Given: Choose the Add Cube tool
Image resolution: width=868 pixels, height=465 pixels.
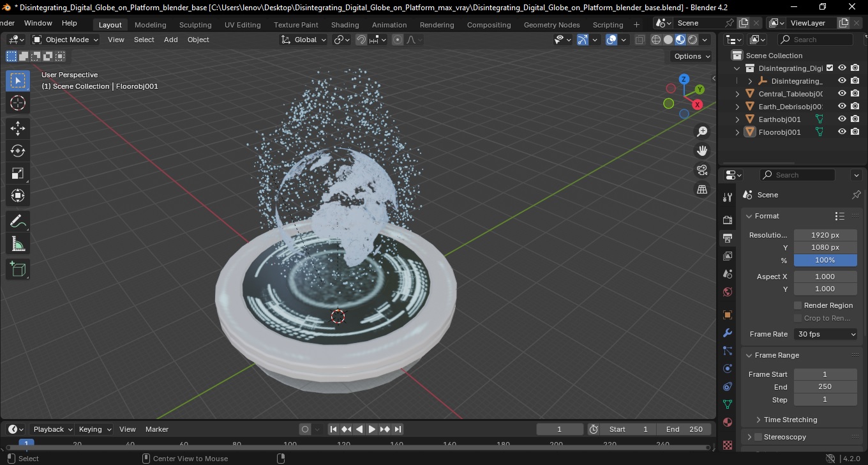Looking at the screenshot, I should pyautogui.click(x=18, y=270).
